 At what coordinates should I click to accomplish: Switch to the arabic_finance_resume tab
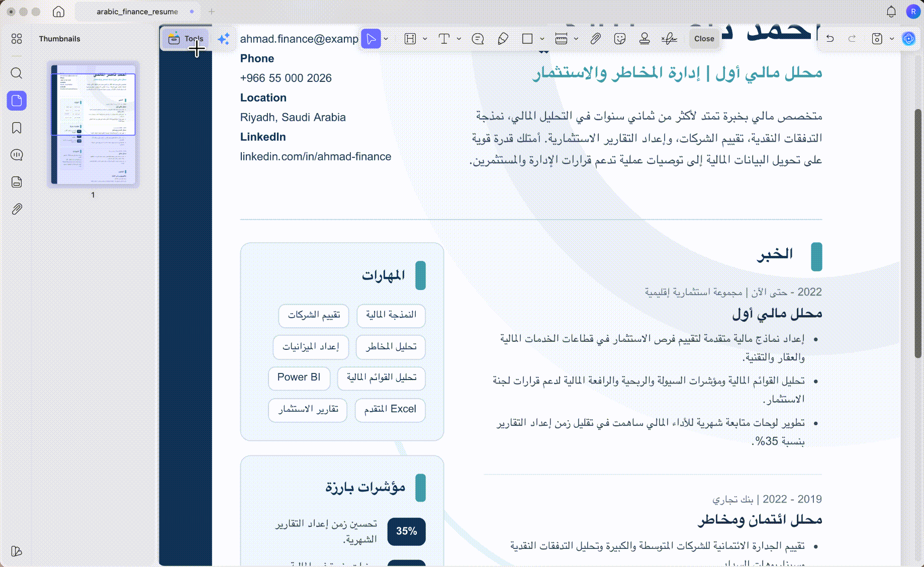pyautogui.click(x=137, y=12)
